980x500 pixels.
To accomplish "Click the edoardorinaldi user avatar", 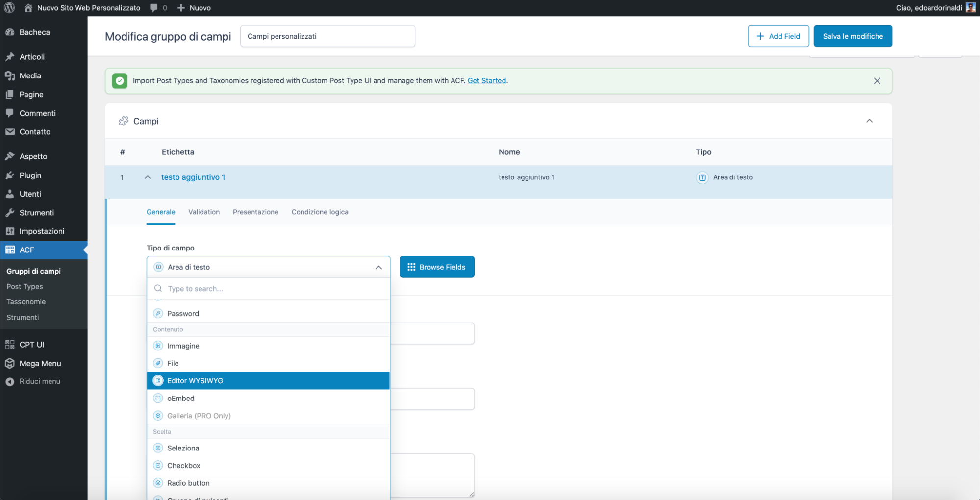I will click(970, 8).
